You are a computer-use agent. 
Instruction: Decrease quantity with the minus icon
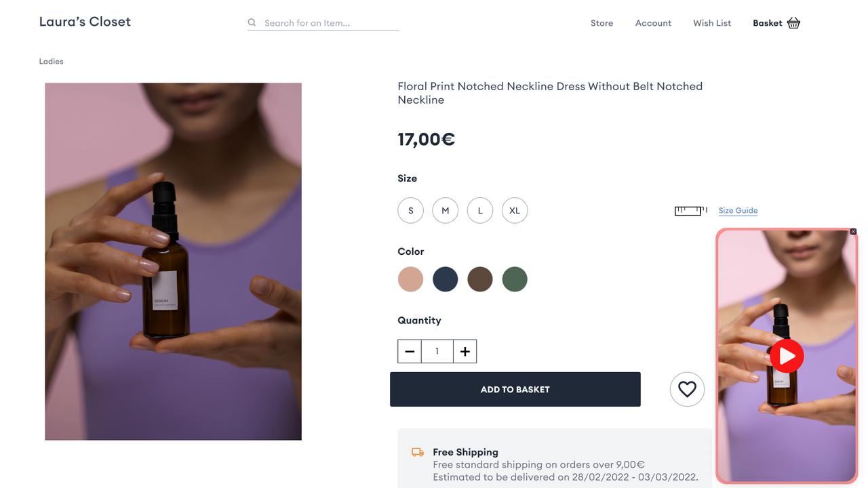(x=410, y=351)
